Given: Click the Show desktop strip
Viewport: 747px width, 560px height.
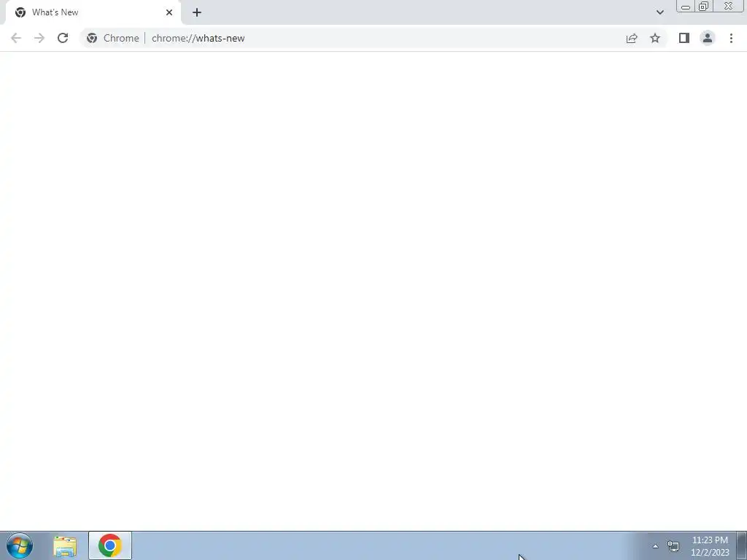Looking at the screenshot, I should (742, 545).
